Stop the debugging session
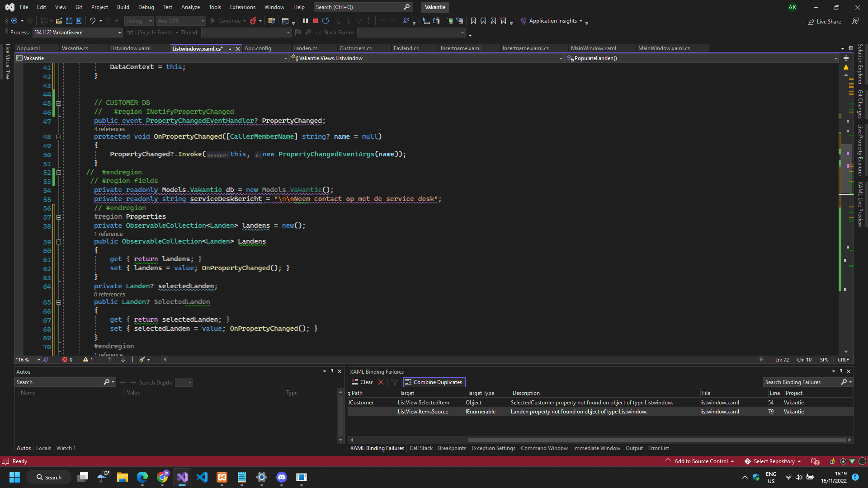Viewport: 868px width, 488px height. point(316,21)
